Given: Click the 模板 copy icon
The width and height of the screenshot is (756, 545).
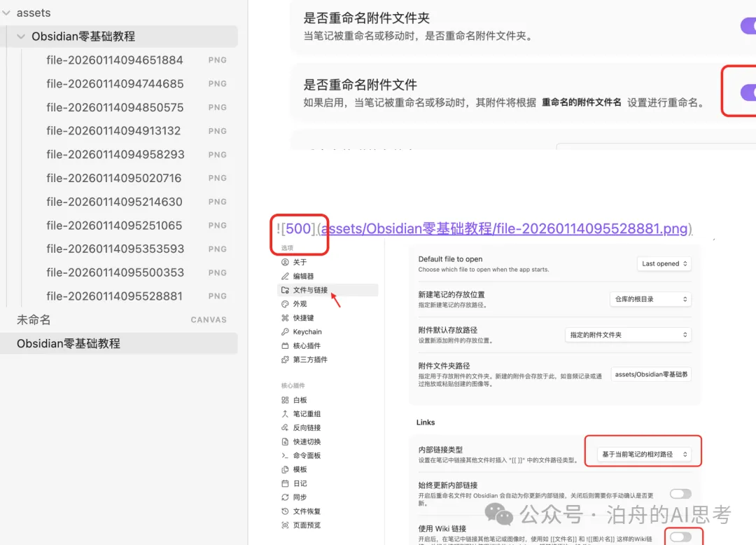Looking at the screenshot, I should point(285,469).
